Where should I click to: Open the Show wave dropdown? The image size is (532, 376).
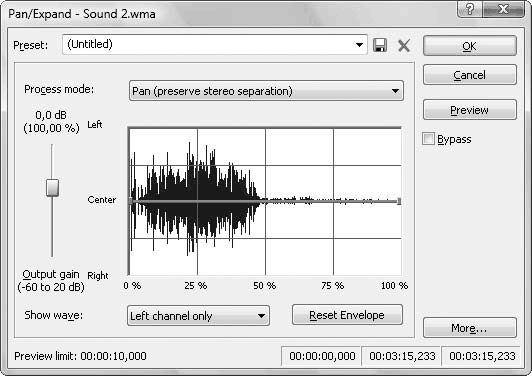[x=198, y=316]
